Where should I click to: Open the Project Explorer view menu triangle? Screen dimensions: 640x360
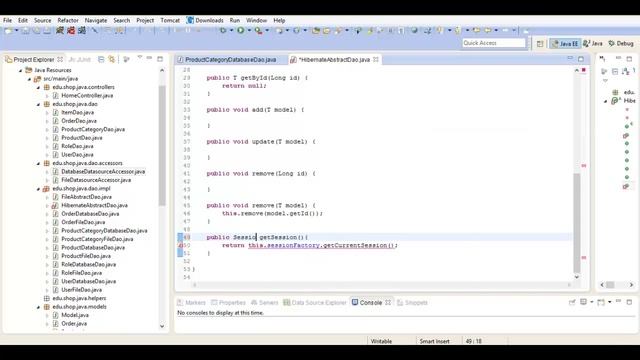click(140, 58)
